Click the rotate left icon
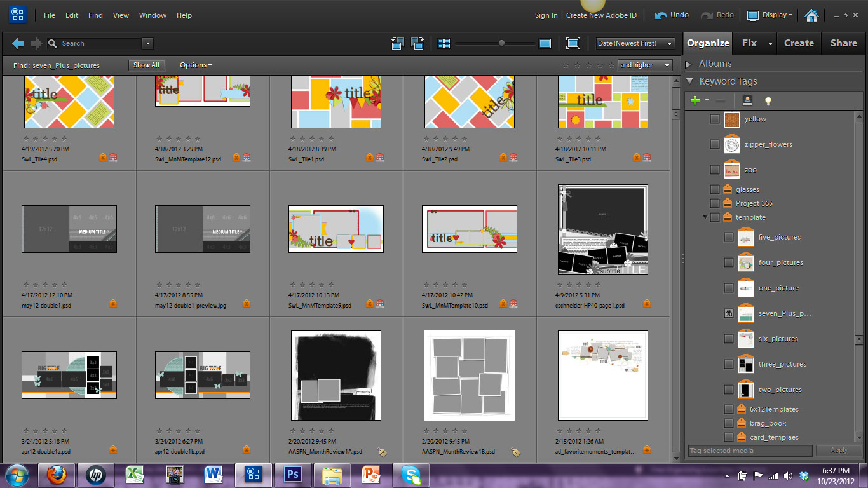 (398, 43)
